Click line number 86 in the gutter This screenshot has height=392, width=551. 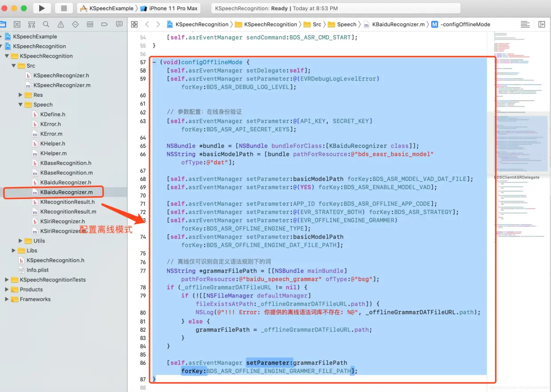[143, 363]
